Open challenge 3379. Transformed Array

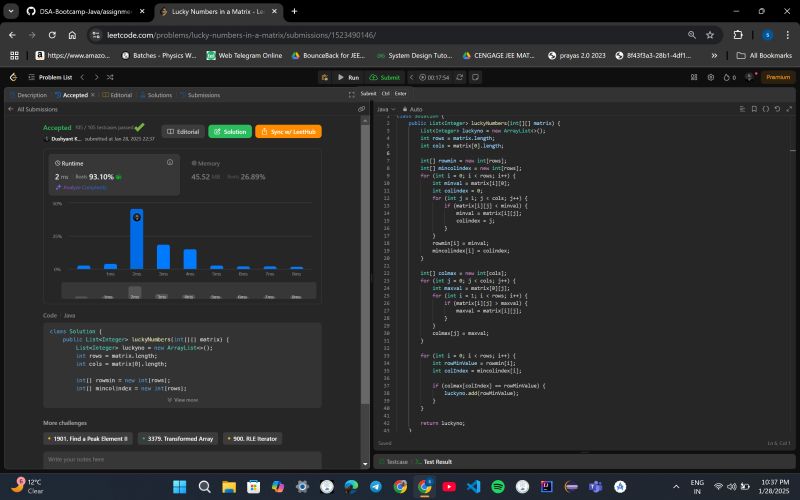click(x=178, y=439)
